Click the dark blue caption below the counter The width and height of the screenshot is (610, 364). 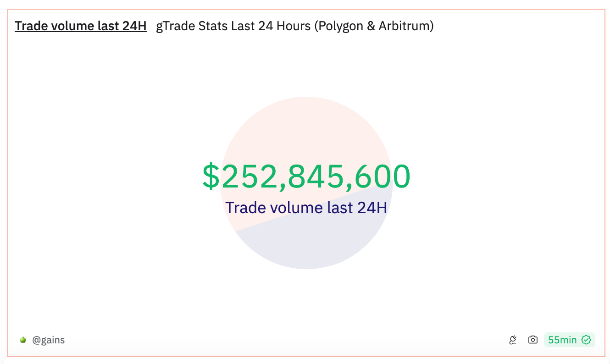tap(306, 208)
